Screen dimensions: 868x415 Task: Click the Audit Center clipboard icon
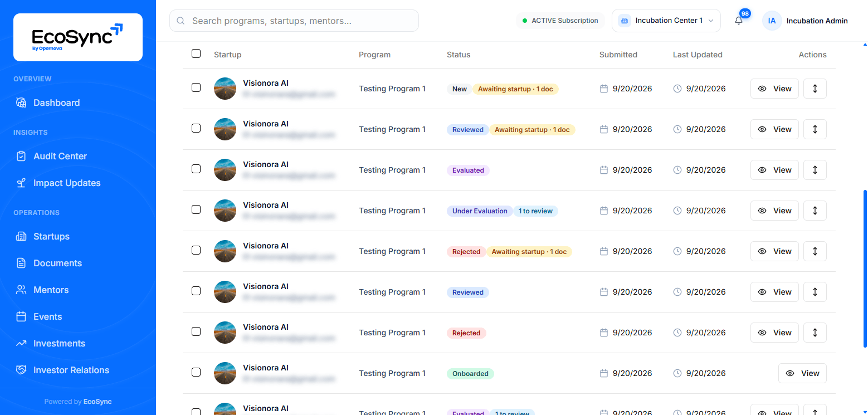[x=21, y=156]
